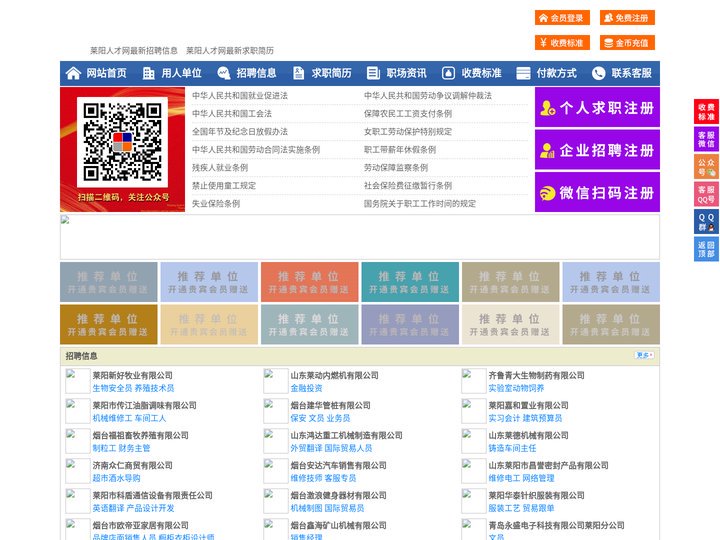Open 禁止使用童工规定 link
Image resolution: width=720 pixels, height=540 pixels.
[x=224, y=186]
